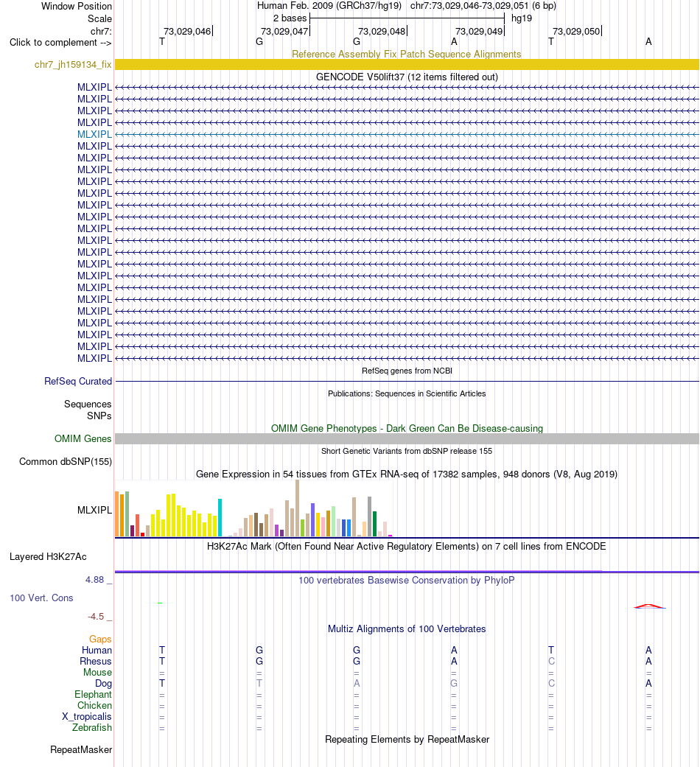Screen dimensions: 700x767
Task: Click the SNPs track label
Action: 99,416
